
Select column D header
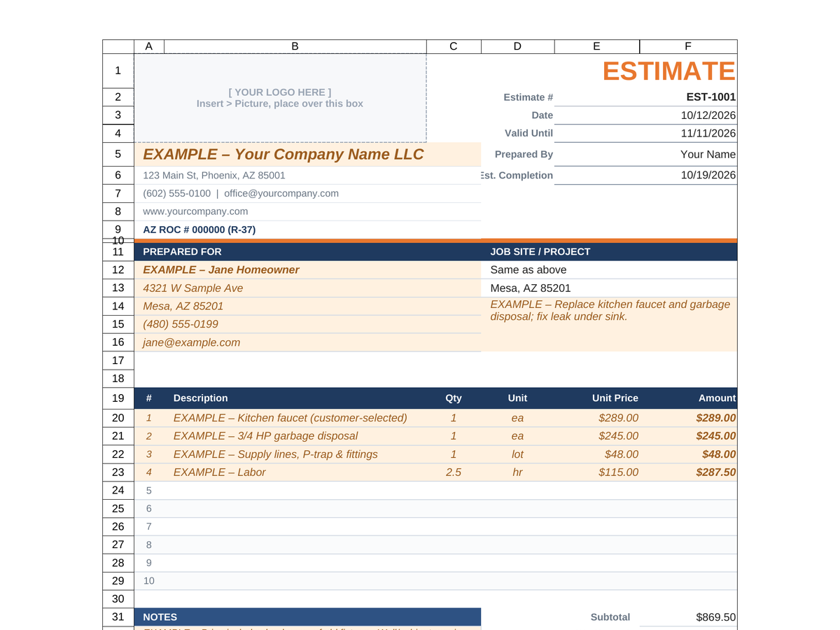pyautogui.click(x=517, y=46)
